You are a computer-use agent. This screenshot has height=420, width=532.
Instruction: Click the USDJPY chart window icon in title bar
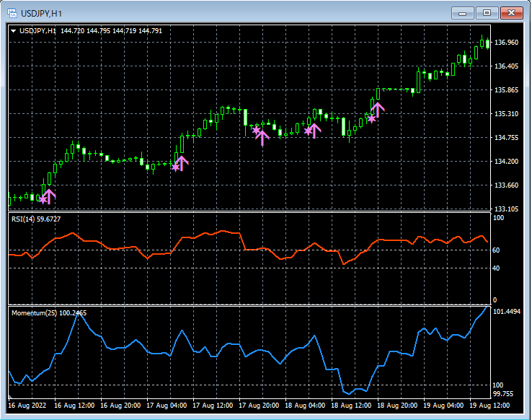pyautogui.click(x=12, y=13)
